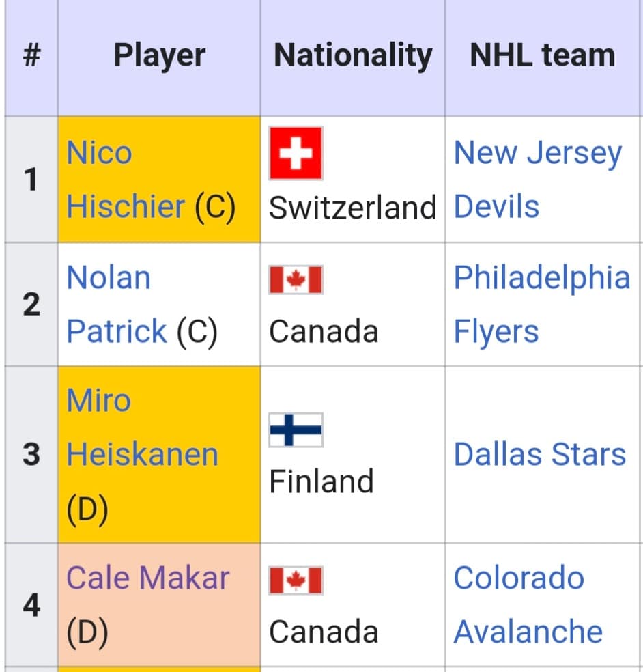Click the Finland nationality text
This screenshot has width=643, height=672.
point(321,481)
